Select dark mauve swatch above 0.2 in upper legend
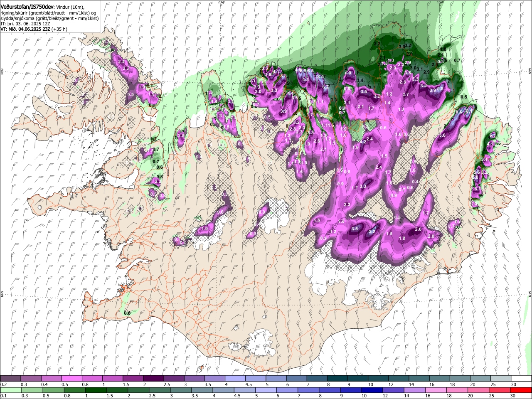Image resolution: width=532 pixels, height=399 pixels. 10,379
